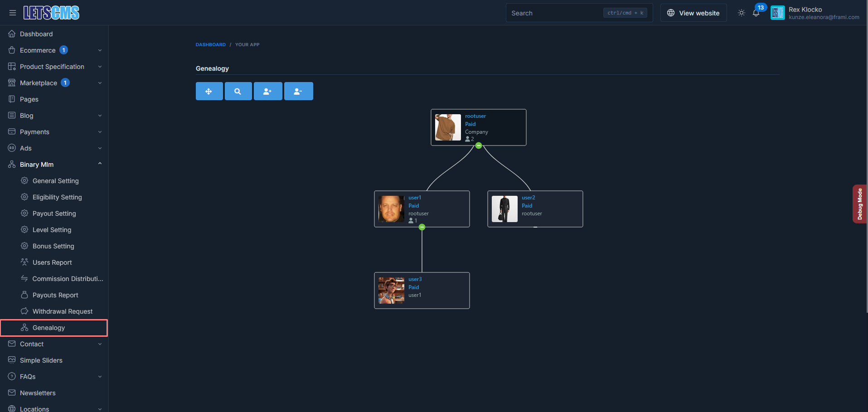This screenshot has width=868, height=412.
Task: Open the Dashboard via its home icon
Action: pos(11,34)
